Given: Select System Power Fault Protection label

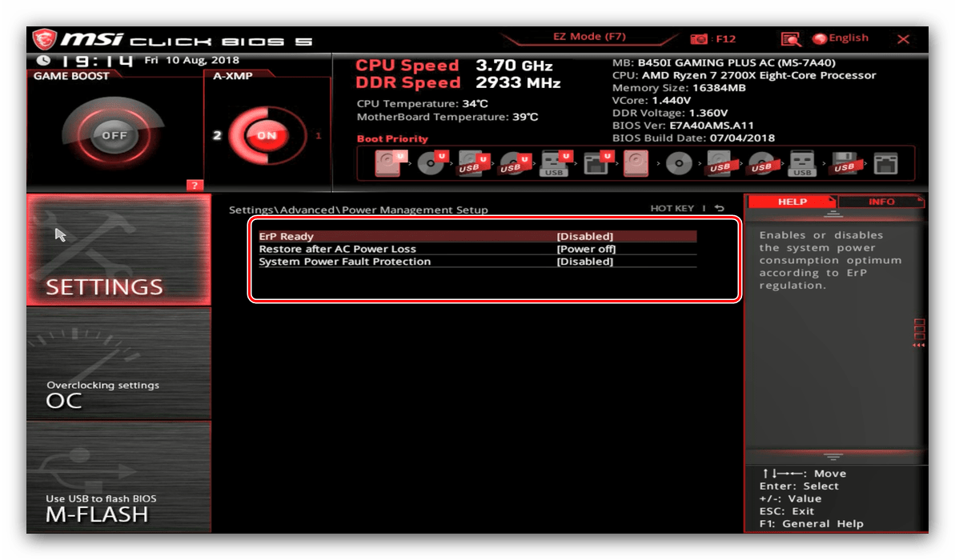Looking at the screenshot, I should pyautogui.click(x=344, y=262).
